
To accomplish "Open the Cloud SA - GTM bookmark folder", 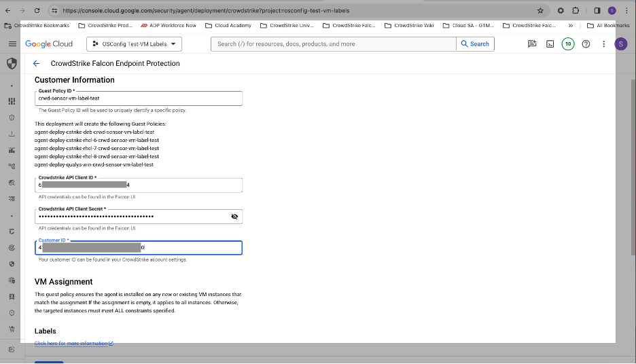I will (468, 26).
